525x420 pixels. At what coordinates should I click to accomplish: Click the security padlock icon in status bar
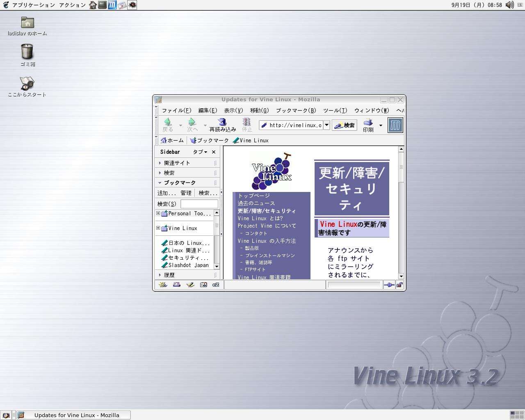coord(399,285)
